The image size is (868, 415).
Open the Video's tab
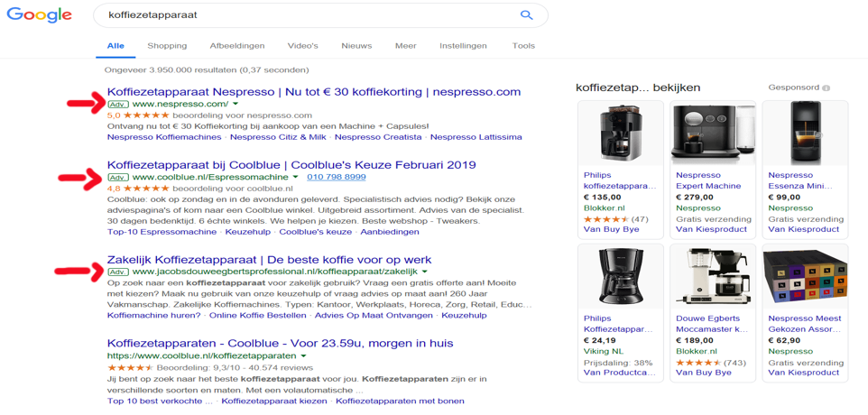(303, 46)
